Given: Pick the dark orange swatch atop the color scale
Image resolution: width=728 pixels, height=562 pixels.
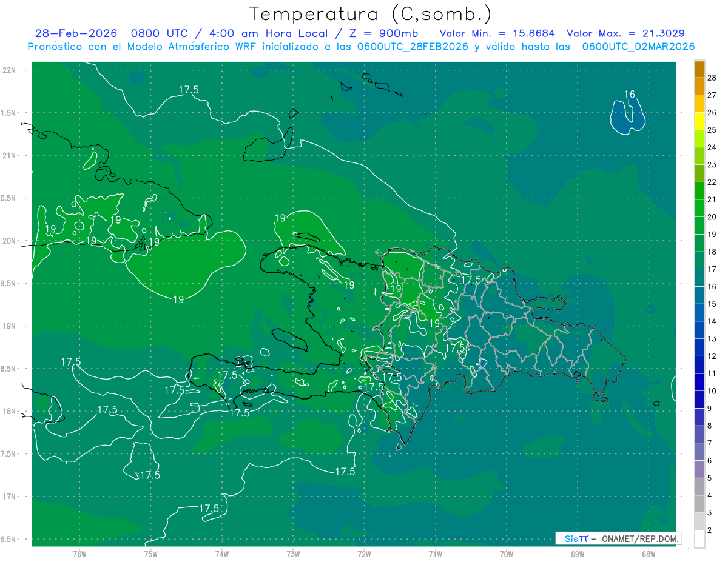Looking at the screenshot, I should [699, 69].
